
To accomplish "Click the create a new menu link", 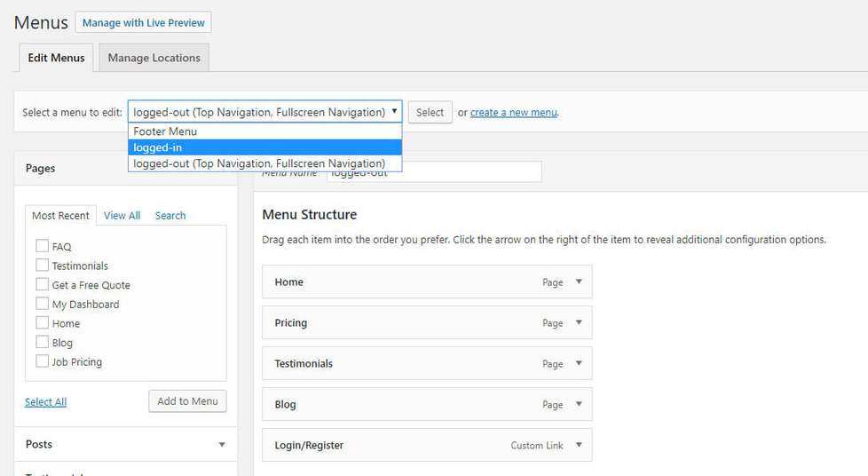I will click(x=513, y=112).
